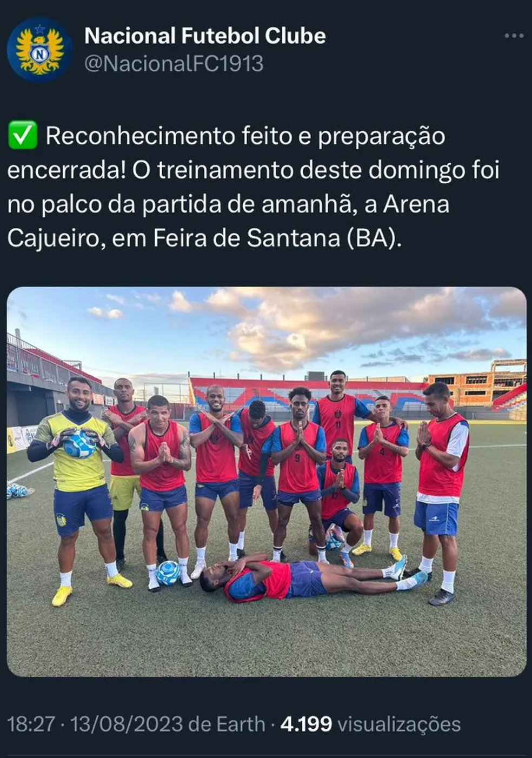Open the team training photo
This screenshot has height=758, width=532.
[267, 482]
